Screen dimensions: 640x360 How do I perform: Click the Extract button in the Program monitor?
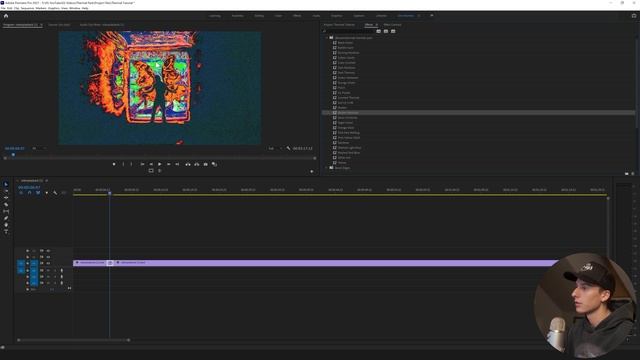tap(197, 164)
